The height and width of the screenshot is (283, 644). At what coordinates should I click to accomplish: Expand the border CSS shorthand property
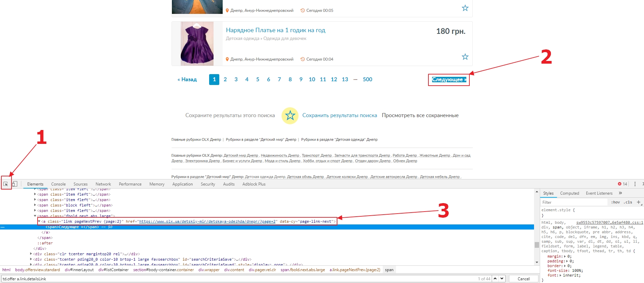point(565,266)
